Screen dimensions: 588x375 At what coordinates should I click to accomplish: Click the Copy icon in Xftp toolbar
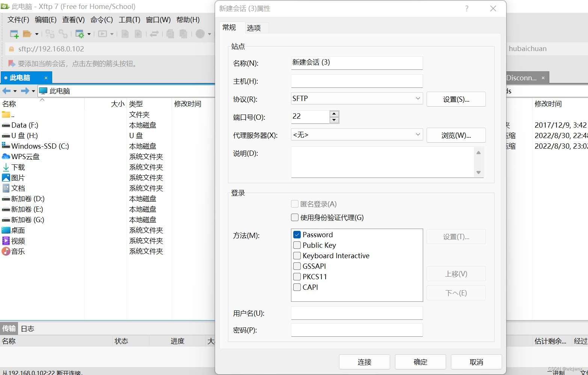[x=170, y=34]
